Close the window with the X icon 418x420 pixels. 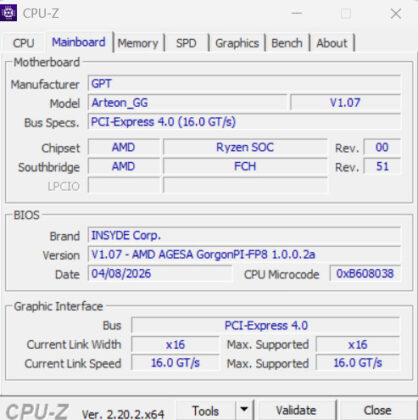[x=396, y=13]
